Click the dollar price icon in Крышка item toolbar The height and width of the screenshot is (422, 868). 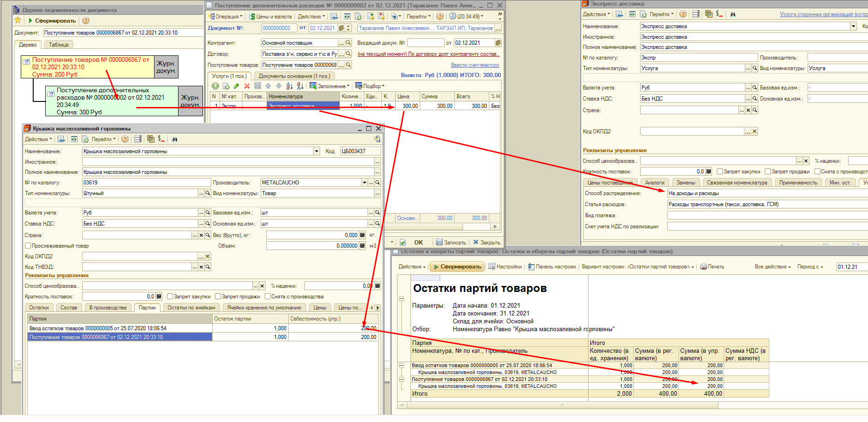(161, 139)
